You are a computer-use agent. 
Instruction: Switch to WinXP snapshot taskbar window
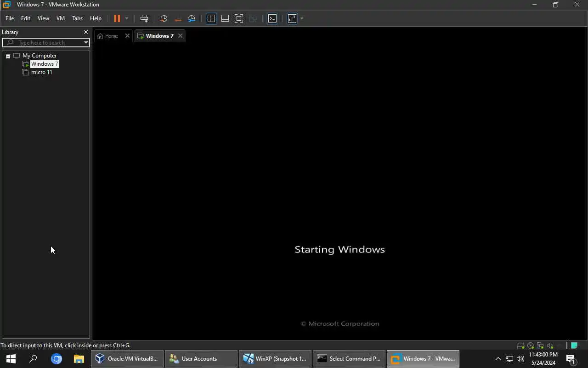point(275,359)
